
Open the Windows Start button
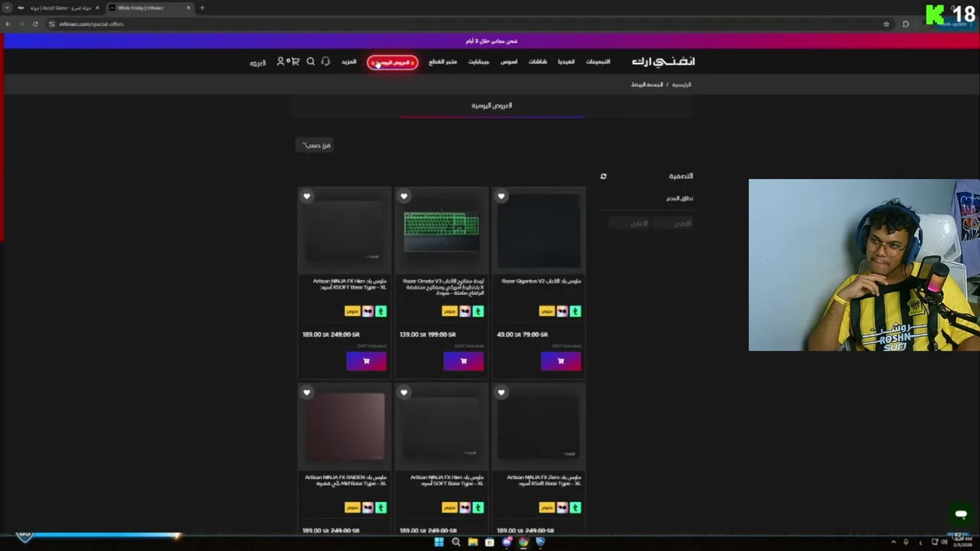pos(439,542)
